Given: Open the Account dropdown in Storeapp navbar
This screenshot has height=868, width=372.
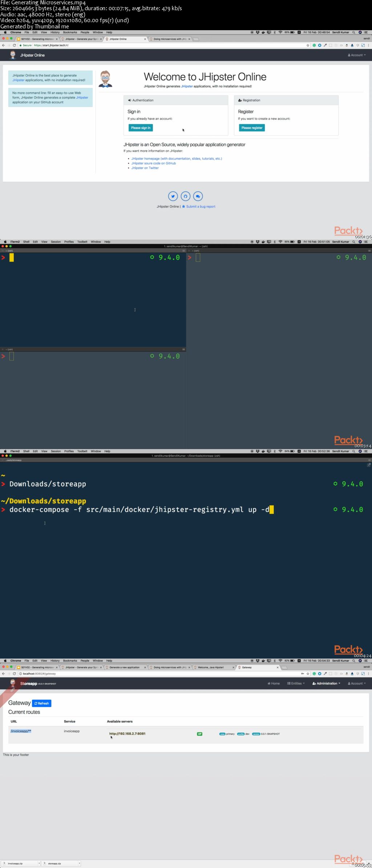Looking at the screenshot, I should (357, 684).
